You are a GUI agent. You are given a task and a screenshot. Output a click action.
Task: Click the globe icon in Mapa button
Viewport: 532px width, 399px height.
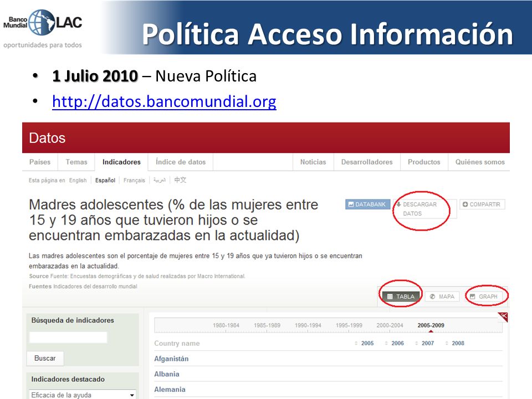tap(432, 296)
